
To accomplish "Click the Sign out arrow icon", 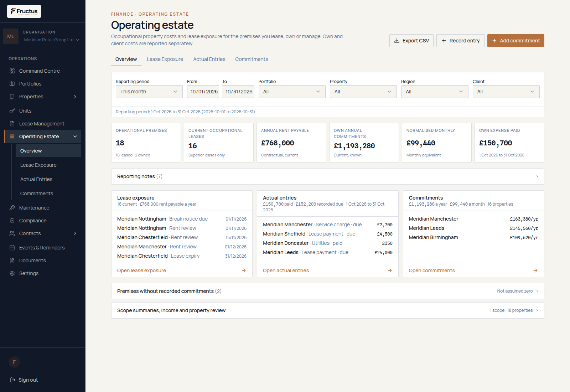I will [13, 380].
